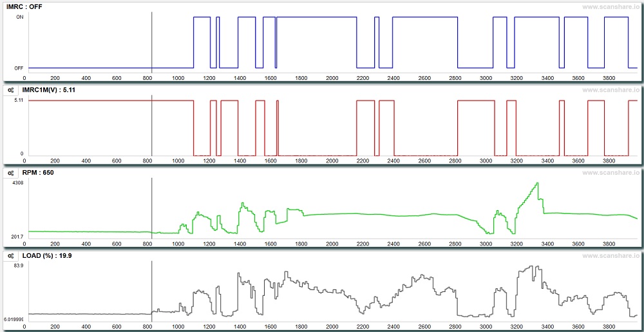Open the LOAD (%) graph settings gear
644x332 pixels.
click(12, 255)
